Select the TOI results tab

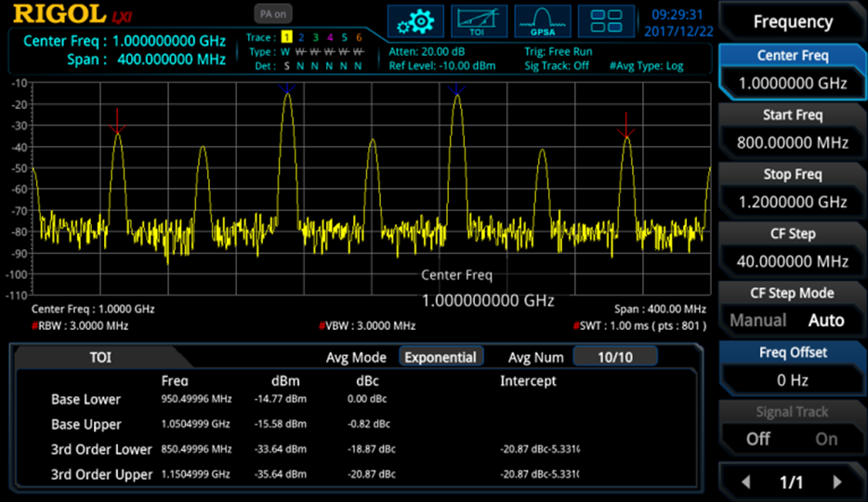pyautogui.click(x=100, y=357)
